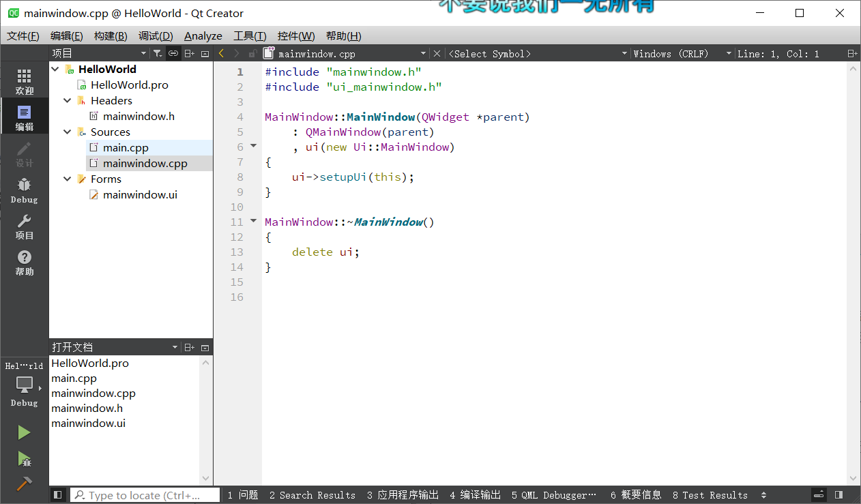Viewport: 861px width, 504px height.
Task: Select HelloWorld.pro in the project tree
Action: (129, 85)
